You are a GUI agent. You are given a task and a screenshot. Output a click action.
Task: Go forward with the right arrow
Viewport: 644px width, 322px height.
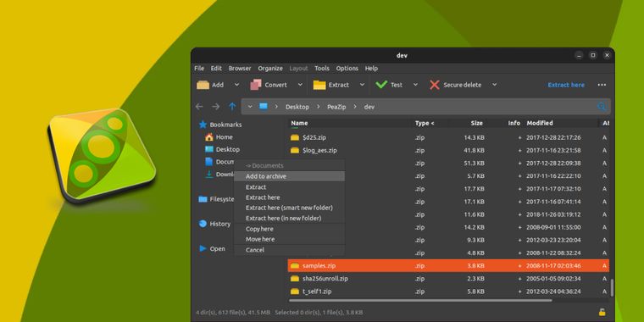(215, 107)
